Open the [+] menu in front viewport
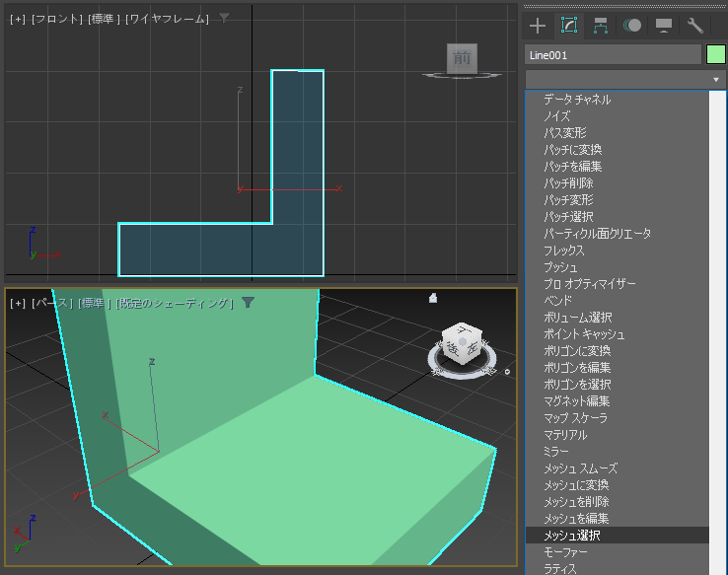The image size is (728, 575). tap(18, 19)
